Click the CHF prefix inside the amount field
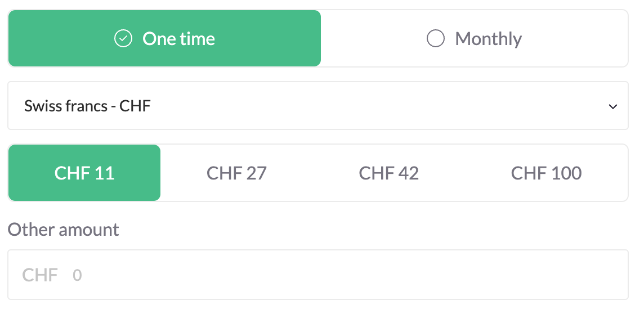The image size is (644, 314). click(x=40, y=275)
